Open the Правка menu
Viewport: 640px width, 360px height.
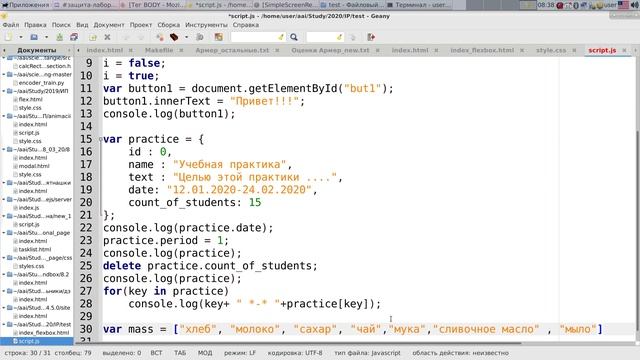pos(35,25)
